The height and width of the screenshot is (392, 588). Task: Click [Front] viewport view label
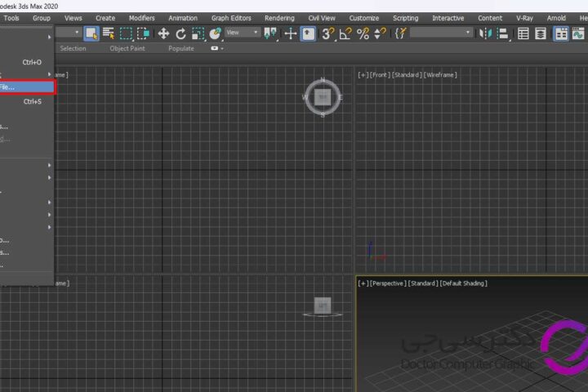pos(381,75)
